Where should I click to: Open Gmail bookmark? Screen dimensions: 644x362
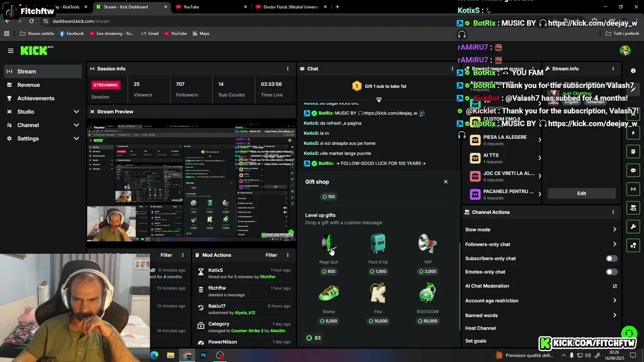pos(149,34)
